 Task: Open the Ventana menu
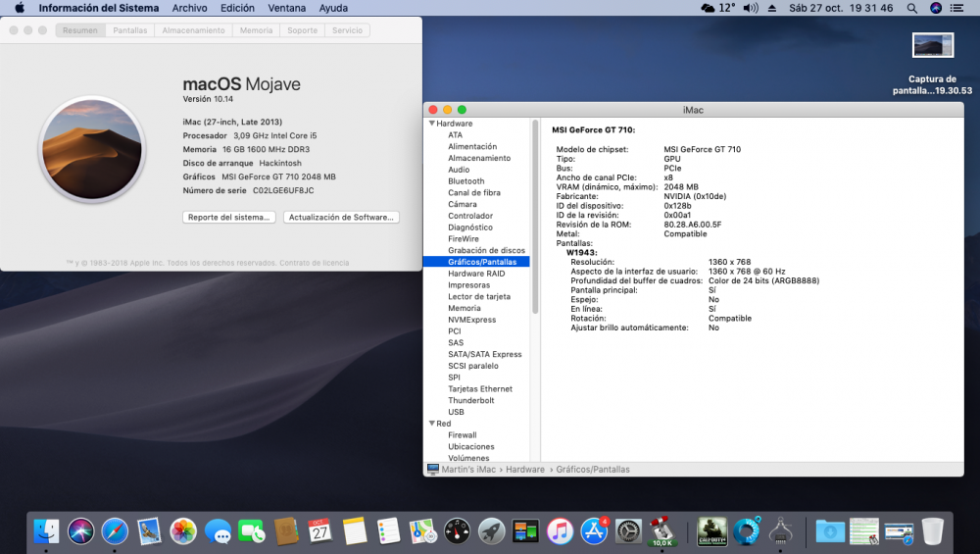[287, 8]
